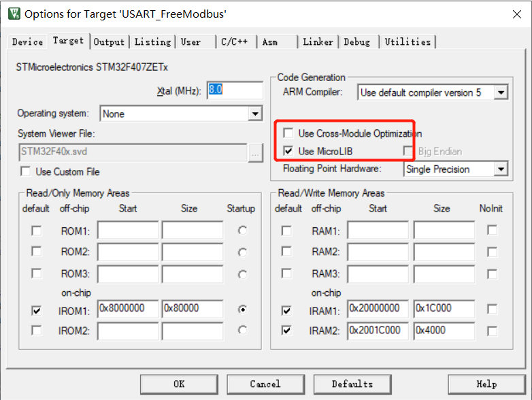Select the ROM2 Startup radio button

243,252
